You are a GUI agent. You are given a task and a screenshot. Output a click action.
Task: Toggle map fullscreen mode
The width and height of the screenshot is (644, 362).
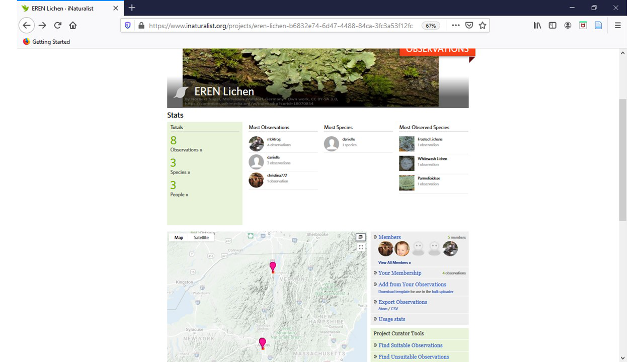(361, 247)
